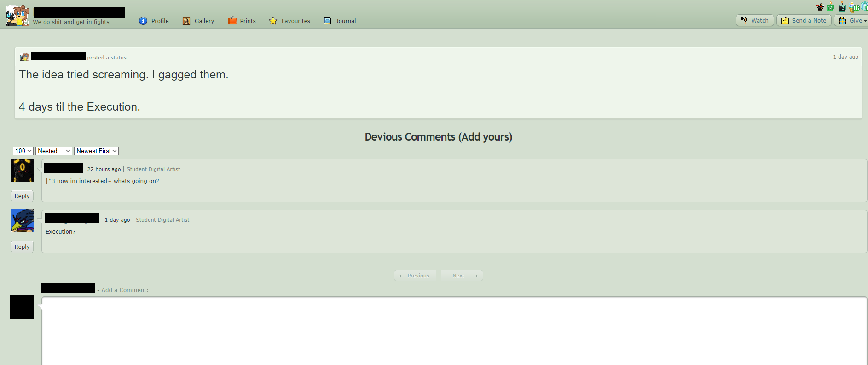Click the Watch button
The width and height of the screenshot is (868, 365).
[x=755, y=20]
